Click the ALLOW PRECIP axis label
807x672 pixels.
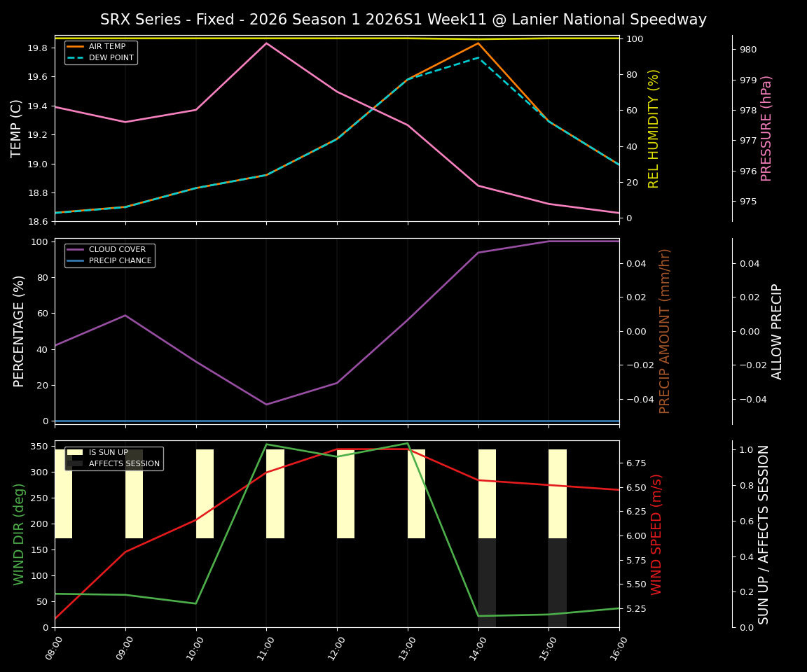(778, 329)
